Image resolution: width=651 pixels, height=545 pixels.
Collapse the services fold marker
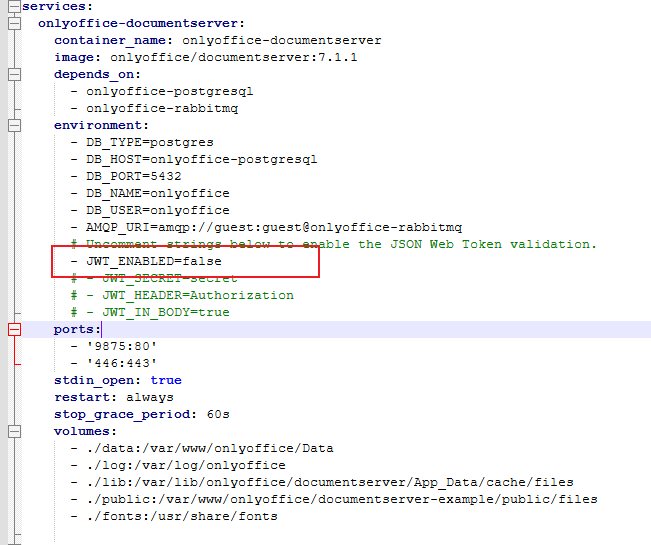[x=14, y=6]
